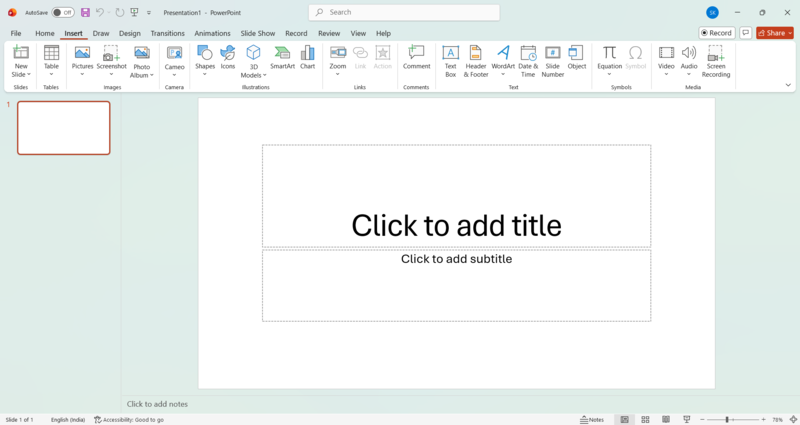Save the presentation with the disk icon

(x=85, y=12)
